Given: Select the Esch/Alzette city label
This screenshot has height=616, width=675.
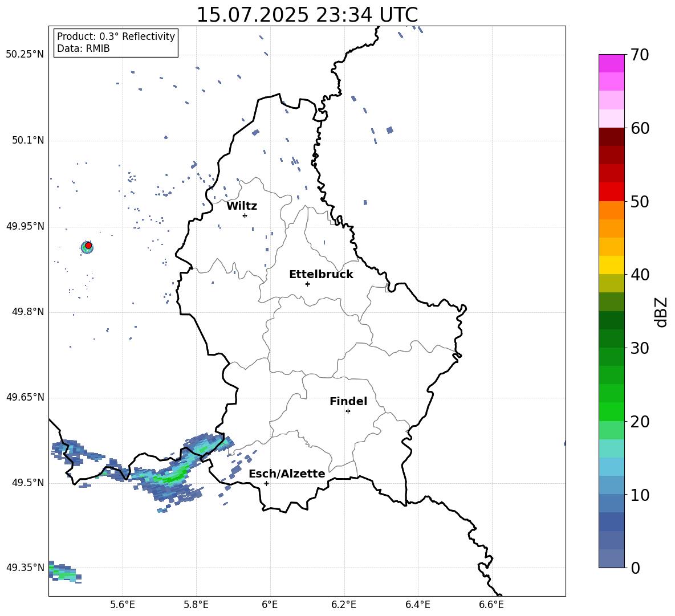Looking at the screenshot, I should pyautogui.click(x=287, y=474).
